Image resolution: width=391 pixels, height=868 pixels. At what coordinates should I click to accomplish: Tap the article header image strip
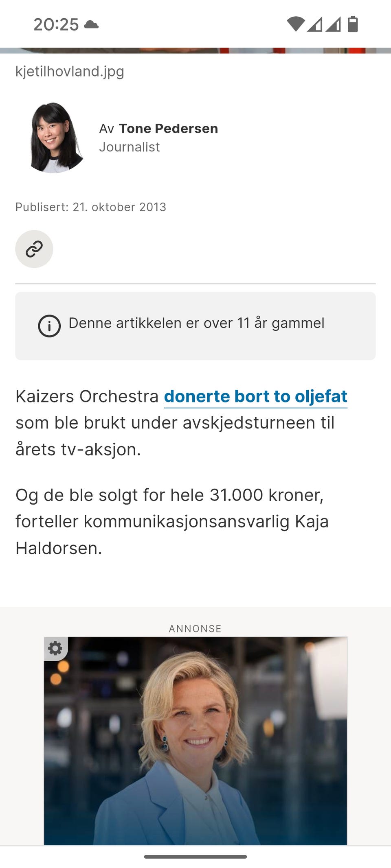pos(195,50)
